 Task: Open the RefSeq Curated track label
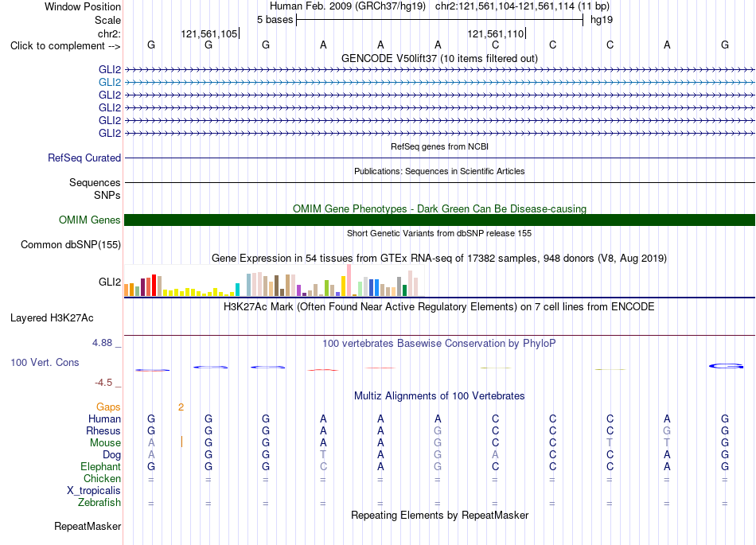(84, 158)
